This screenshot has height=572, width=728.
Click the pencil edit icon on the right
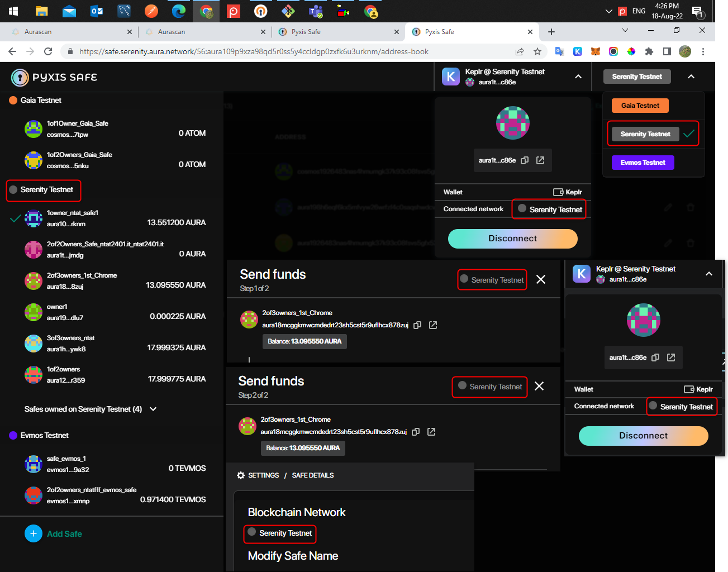[668, 207]
